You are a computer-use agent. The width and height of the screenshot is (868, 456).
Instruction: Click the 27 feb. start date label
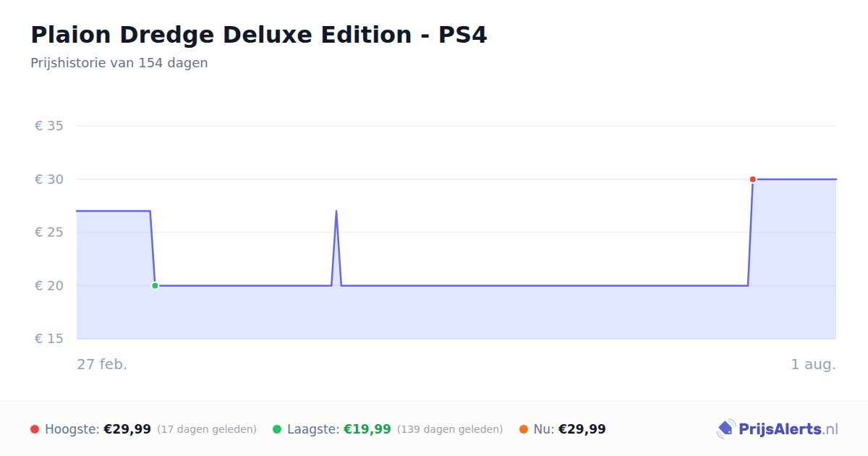(x=102, y=364)
